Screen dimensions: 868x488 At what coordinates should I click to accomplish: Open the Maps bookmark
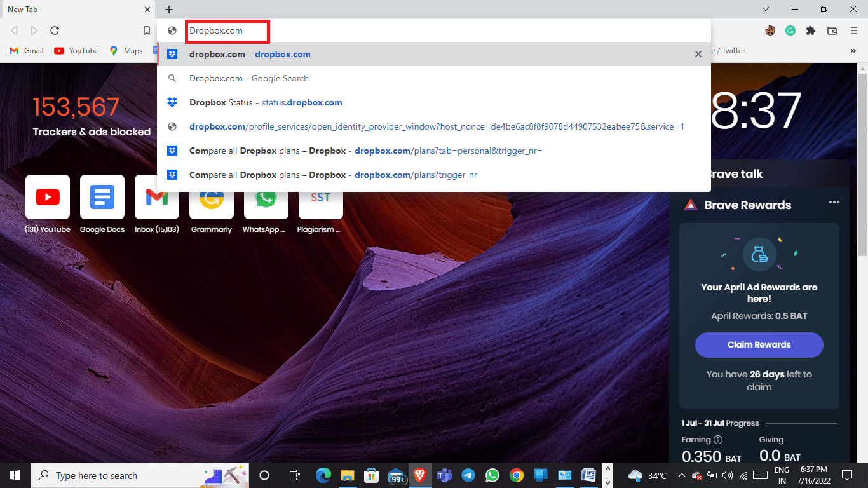pyautogui.click(x=126, y=51)
